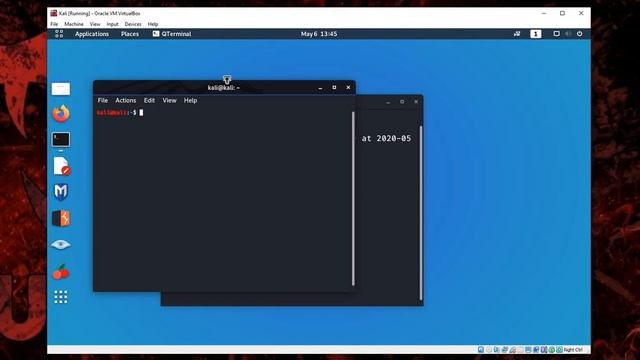Minimize the front kali@kali terminal window

click(320, 87)
